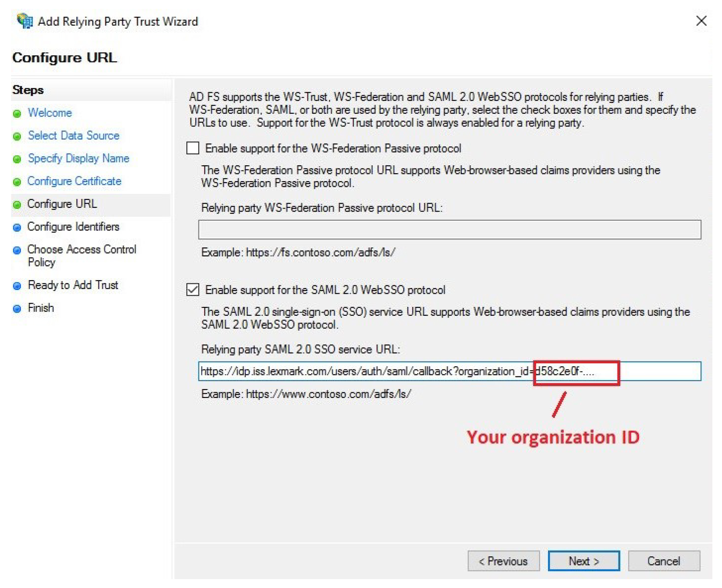The height and width of the screenshot is (588, 722).
Task: Click blue bullet beside Ready to Add Trust
Action: pyautogui.click(x=17, y=286)
